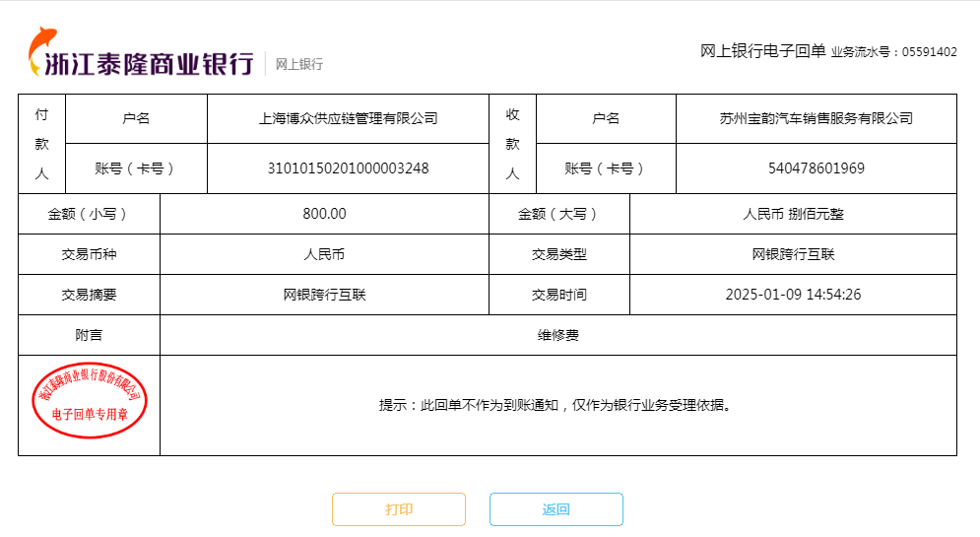Image resolution: width=980 pixels, height=537 pixels.
Task: Select payee account number 540478601969
Action: (816, 168)
